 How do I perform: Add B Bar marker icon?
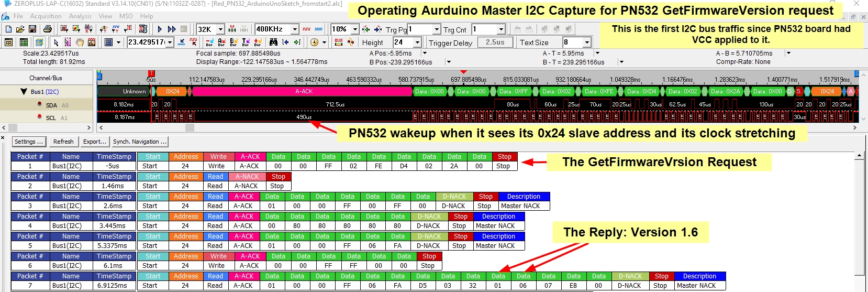pyautogui.click(x=233, y=42)
